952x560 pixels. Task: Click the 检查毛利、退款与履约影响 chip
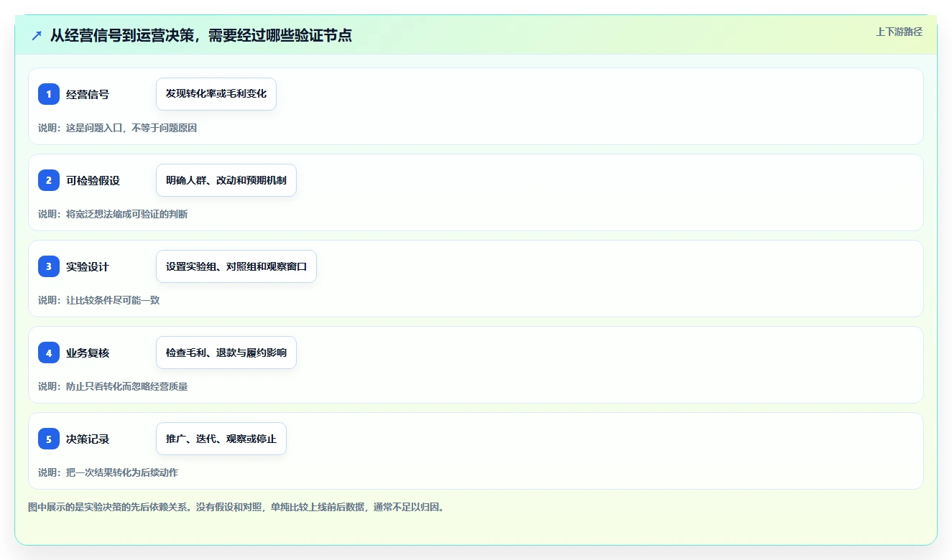click(226, 353)
